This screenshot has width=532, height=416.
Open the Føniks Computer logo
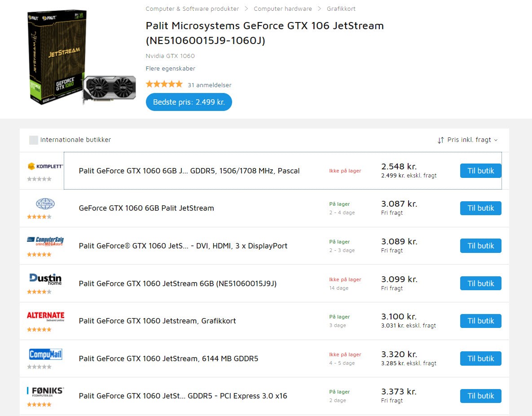(x=45, y=391)
